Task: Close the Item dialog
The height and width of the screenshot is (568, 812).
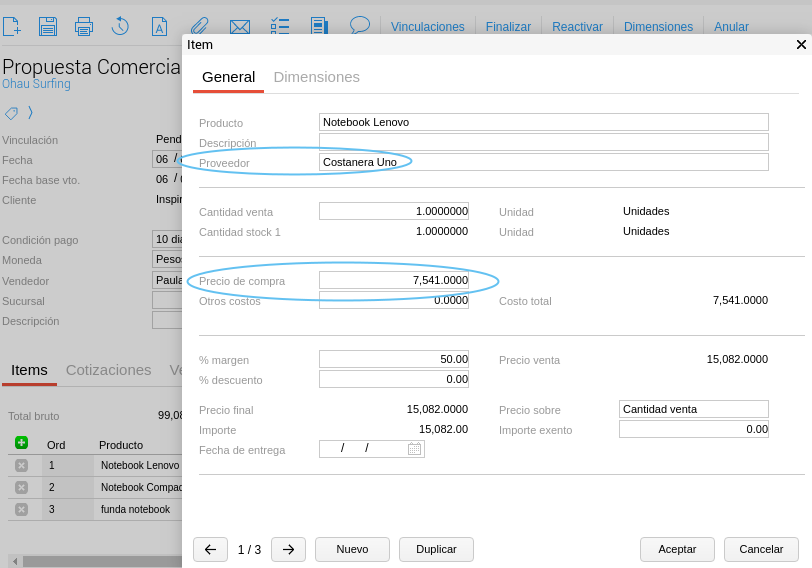Action: 801,45
